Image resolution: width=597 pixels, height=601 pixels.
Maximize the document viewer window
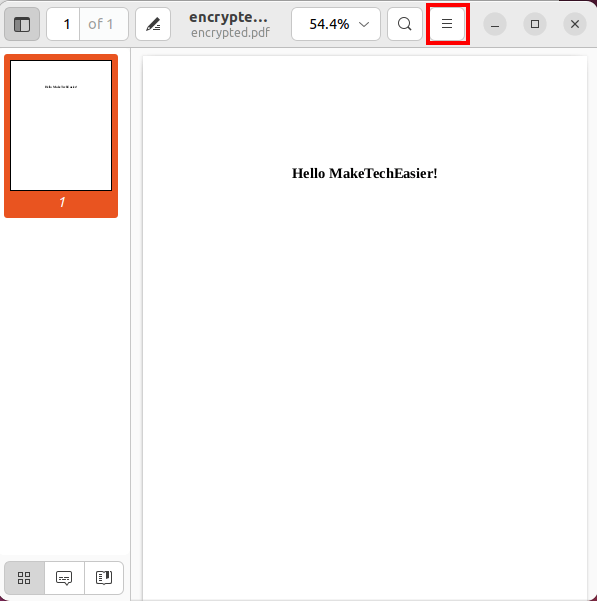tap(535, 24)
